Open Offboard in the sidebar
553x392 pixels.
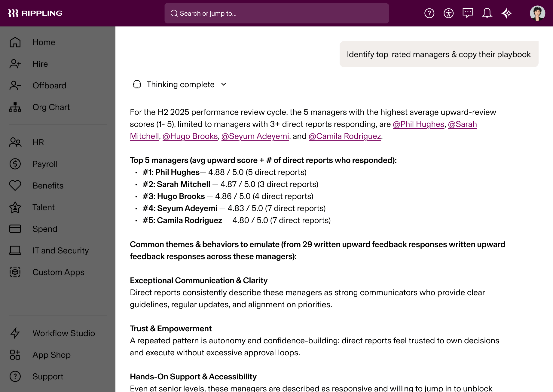tap(50, 85)
